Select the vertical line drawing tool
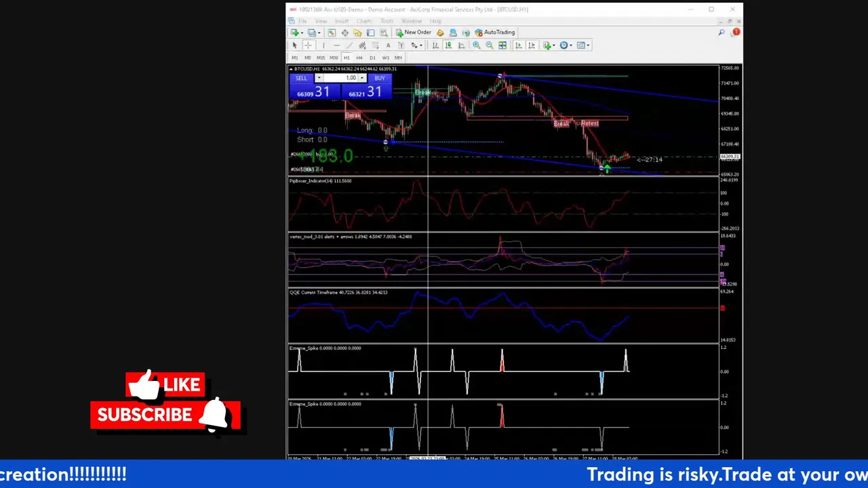This screenshot has height=488, width=868. click(x=323, y=45)
